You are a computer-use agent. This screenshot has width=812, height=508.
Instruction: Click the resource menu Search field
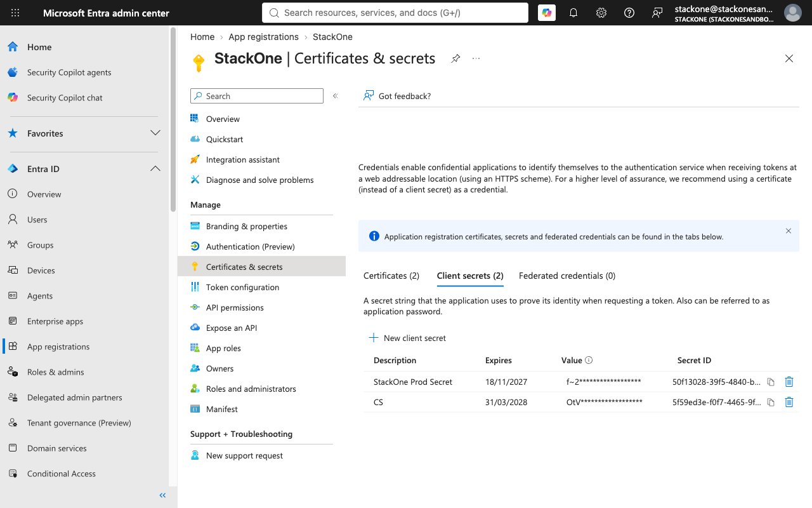tap(257, 96)
